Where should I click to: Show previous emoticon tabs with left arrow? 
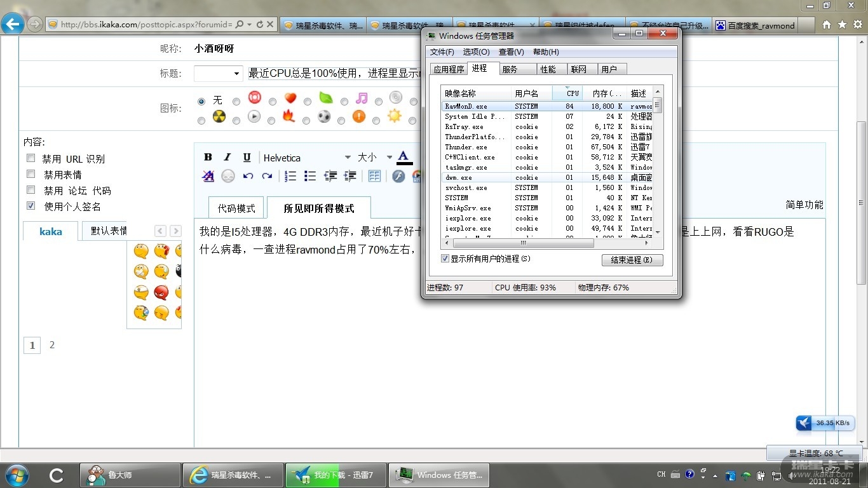(x=160, y=231)
